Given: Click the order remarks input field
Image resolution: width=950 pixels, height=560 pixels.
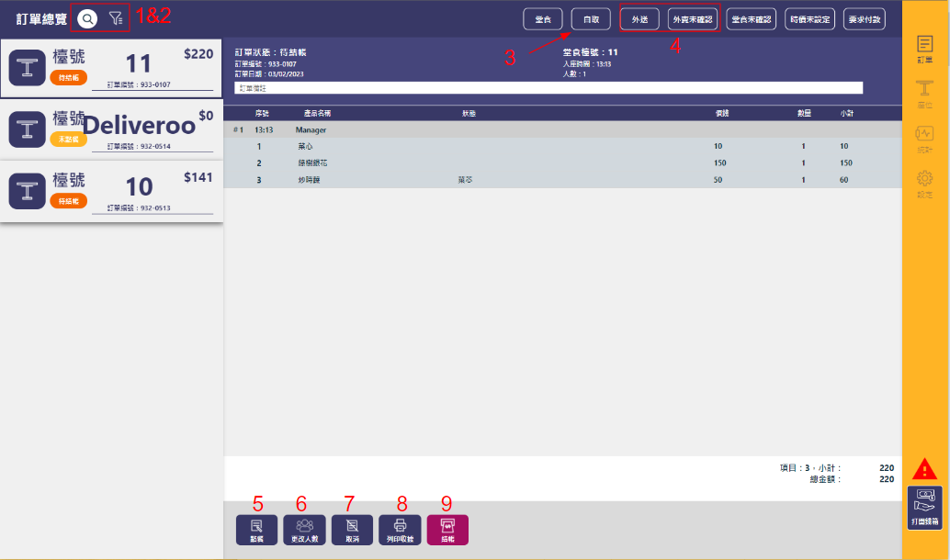Looking at the screenshot, I should tap(549, 88).
